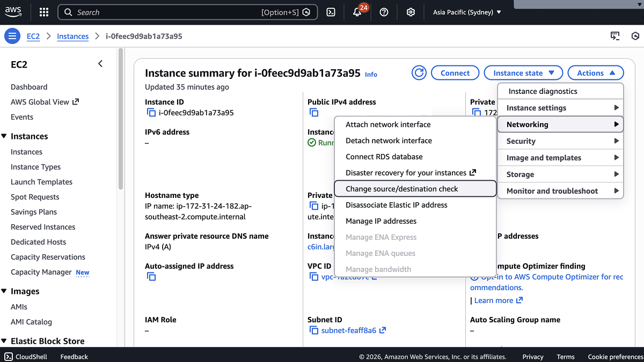Open the AWS services grid
The height and width of the screenshot is (362, 644).
43,12
